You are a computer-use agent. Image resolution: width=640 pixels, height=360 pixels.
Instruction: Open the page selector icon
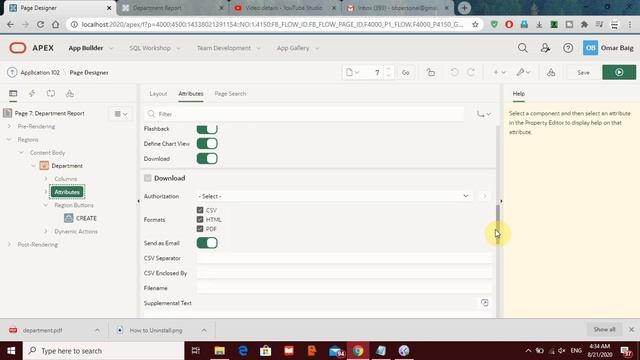[352, 72]
